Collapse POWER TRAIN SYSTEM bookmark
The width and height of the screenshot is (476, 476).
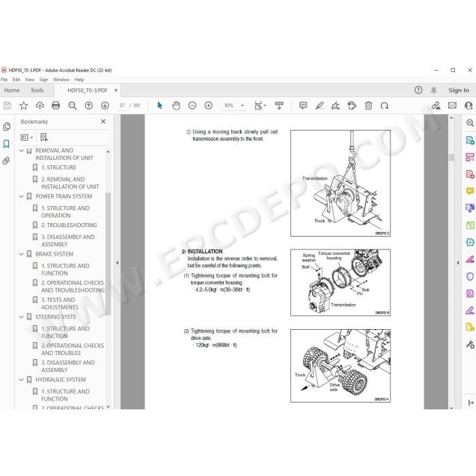[x=21, y=197]
